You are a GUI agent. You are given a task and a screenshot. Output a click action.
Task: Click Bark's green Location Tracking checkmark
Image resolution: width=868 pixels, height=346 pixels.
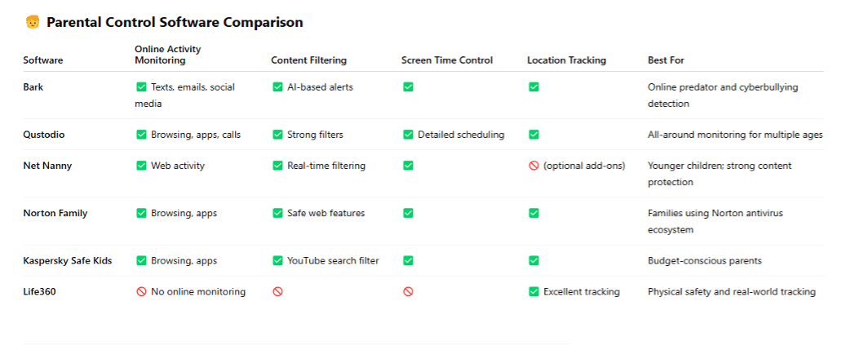pos(534,87)
